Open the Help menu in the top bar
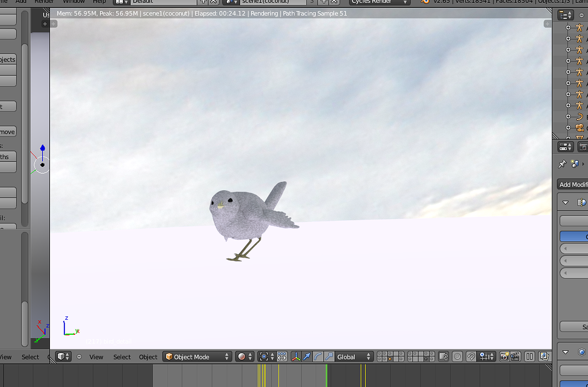The height and width of the screenshot is (387, 588). pyautogui.click(x=99, y=2)
